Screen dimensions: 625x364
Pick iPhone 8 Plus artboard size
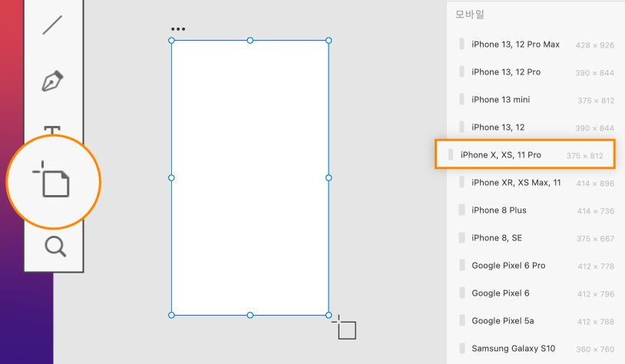pyautogui.click(x=498, y=210)
